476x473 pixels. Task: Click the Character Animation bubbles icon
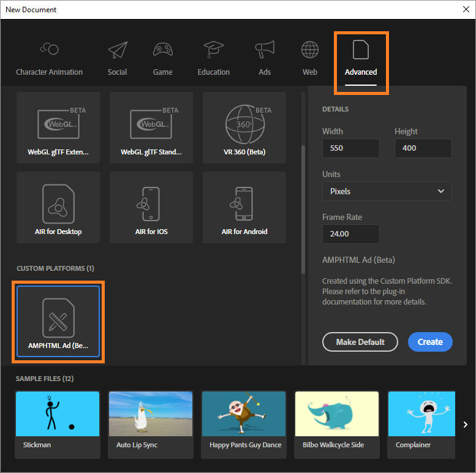(50, 48)
